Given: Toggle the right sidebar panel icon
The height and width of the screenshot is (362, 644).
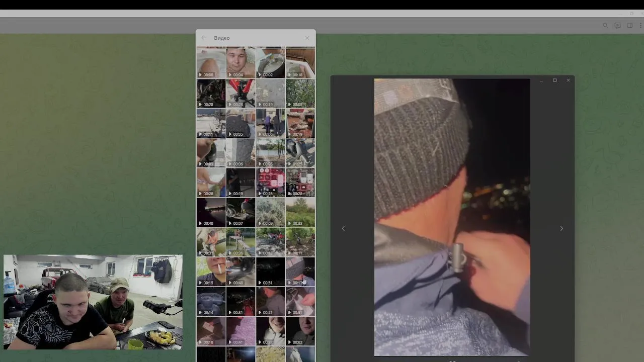Looking at the screenshot, I should click(629, 26).
